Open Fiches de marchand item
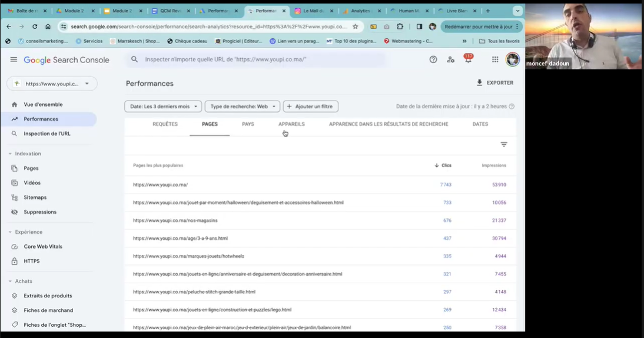644x338 pixels. 48,310
